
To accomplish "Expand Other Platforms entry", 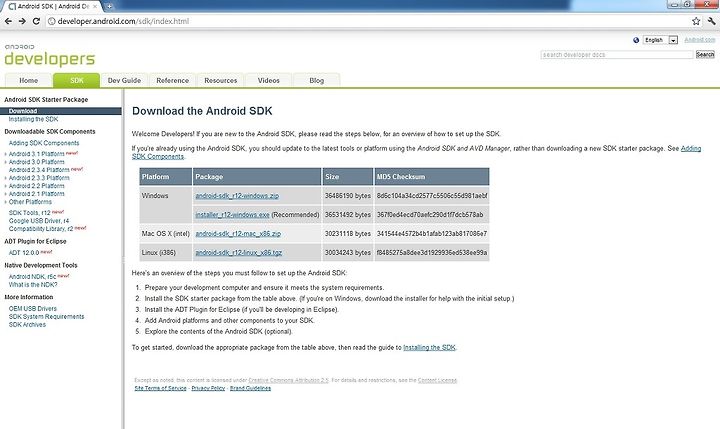I will click(x=6, y=202).
